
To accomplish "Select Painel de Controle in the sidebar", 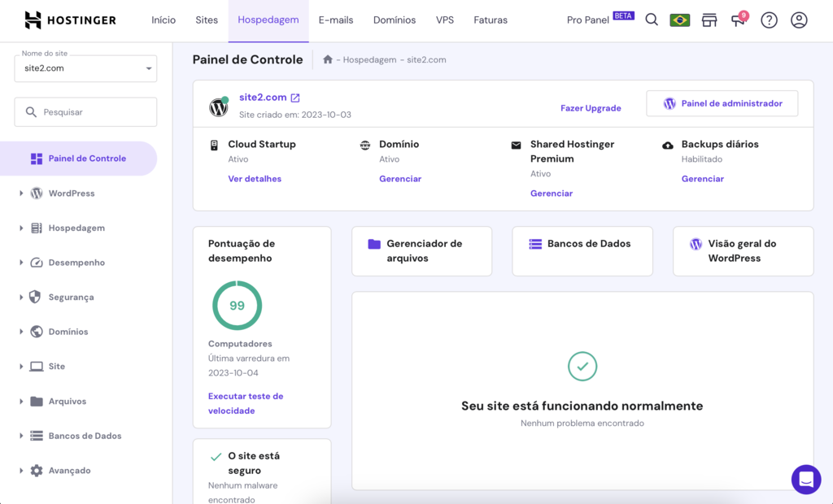I will (x=78, y=159).
